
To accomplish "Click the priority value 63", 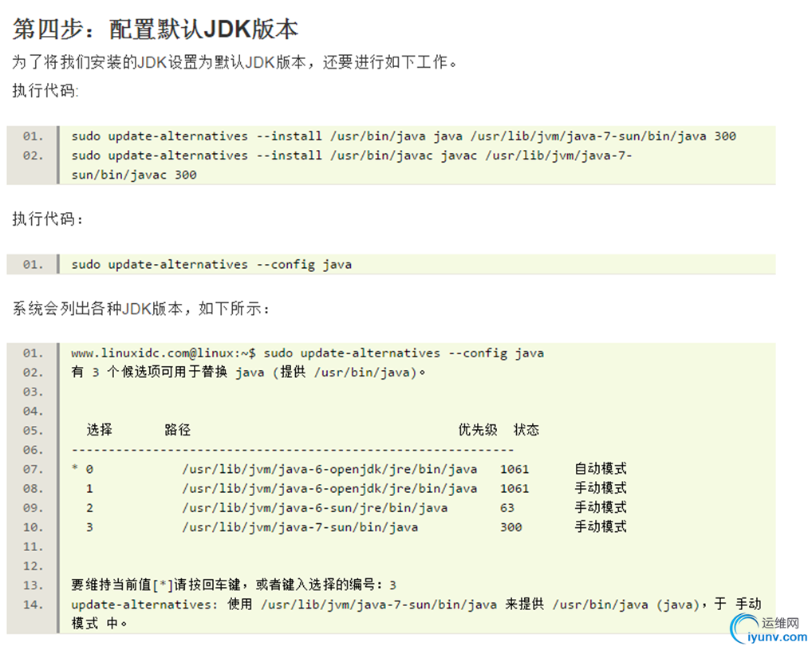I will (507, 507).
